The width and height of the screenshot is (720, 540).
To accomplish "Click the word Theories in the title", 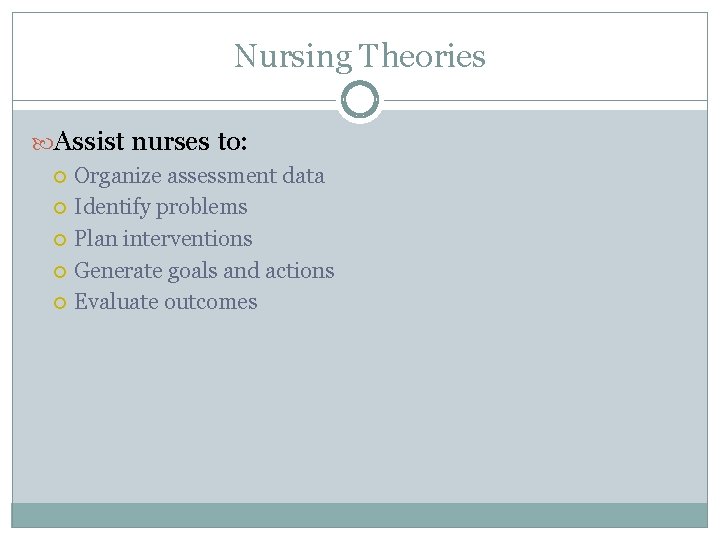I will point(422,56).
